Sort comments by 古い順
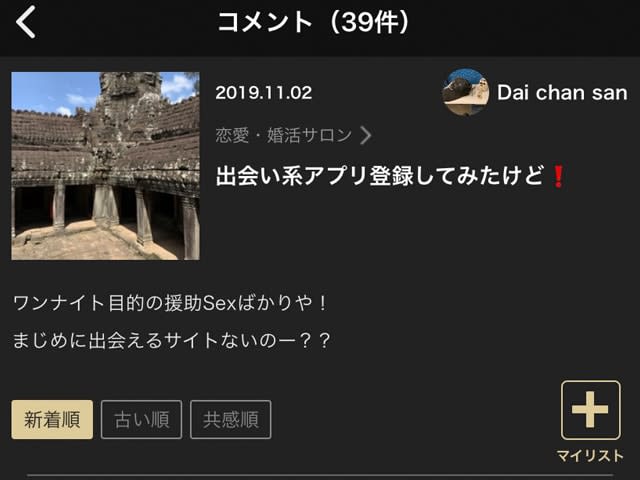The height and width of the screenshot is (480, 640). pos(141,420)
